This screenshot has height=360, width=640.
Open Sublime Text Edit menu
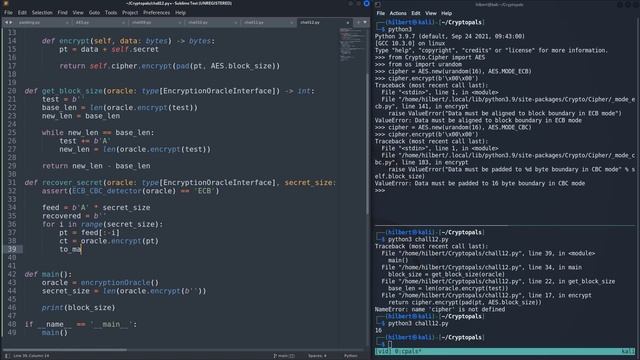(22, 13)
